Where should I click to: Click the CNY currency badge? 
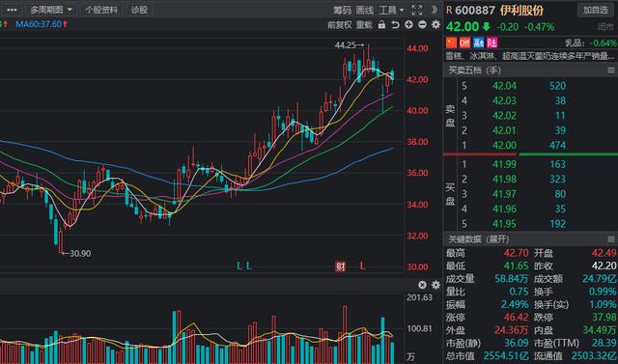[x=465, y=42]
